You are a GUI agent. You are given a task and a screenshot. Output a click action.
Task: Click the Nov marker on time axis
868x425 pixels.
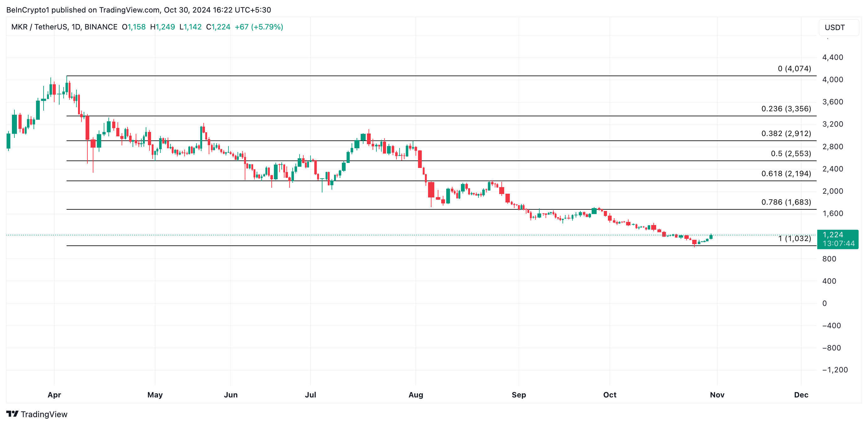[x=717, y=395]
